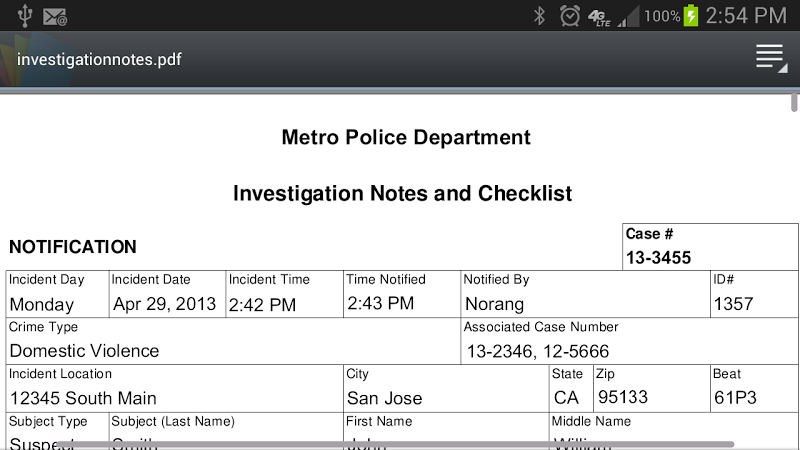Image resolution: width=800 pixels, height=450 pixels.
Task: Click the 2:54 PM clock
Action: 746,16
